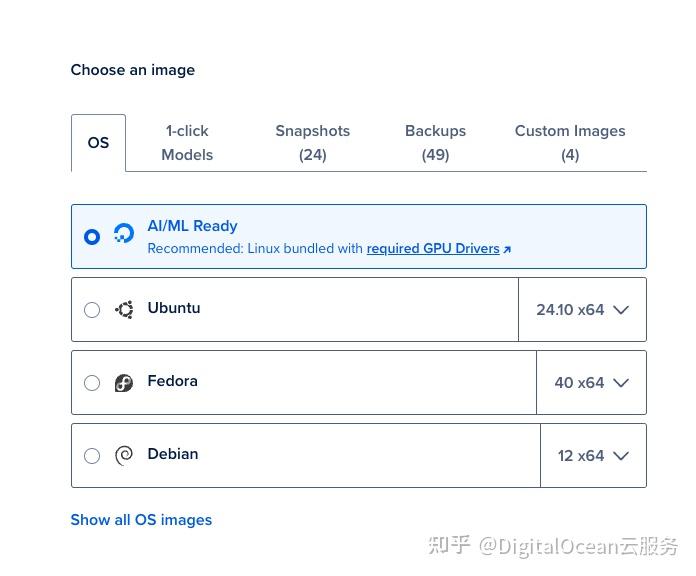Click the AI/ML Ready option title
Screen dimensions: 696x576
192,226
